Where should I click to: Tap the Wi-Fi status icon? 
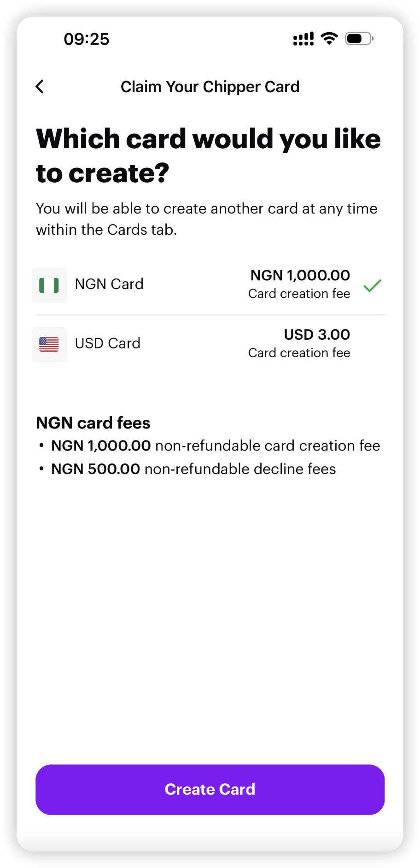tap(329, 39)
